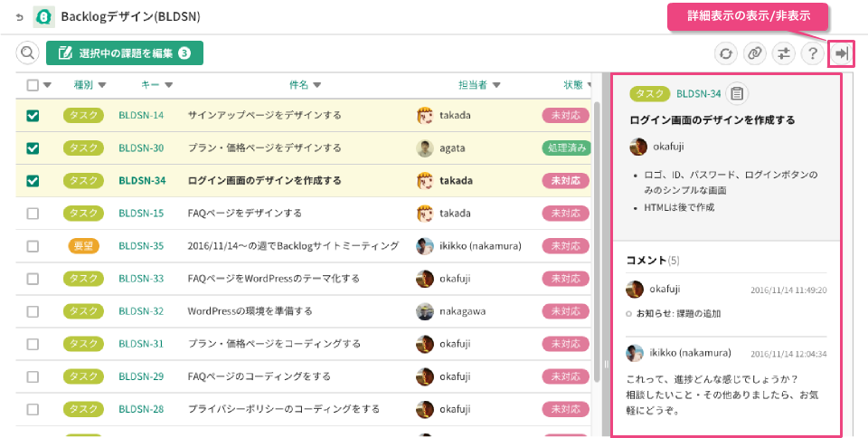
Task: Click agata avatar in BLDSN-30 row
Action: [x=425, y=148]
